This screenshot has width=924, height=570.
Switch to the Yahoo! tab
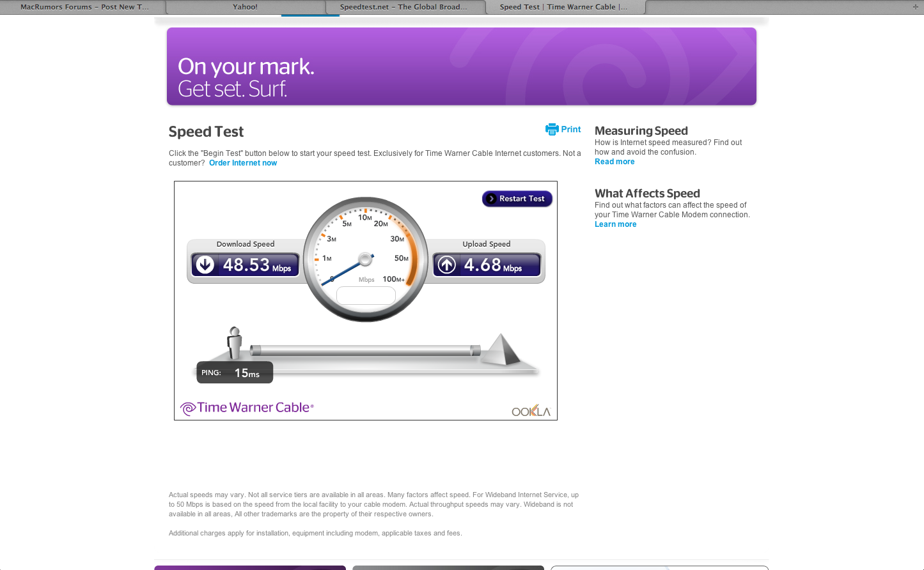tap(246, 7)
